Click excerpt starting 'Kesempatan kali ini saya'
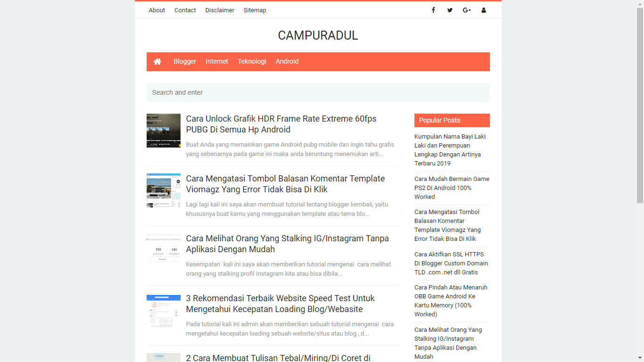This screenshot has height=362, width=644. [289, 269]
